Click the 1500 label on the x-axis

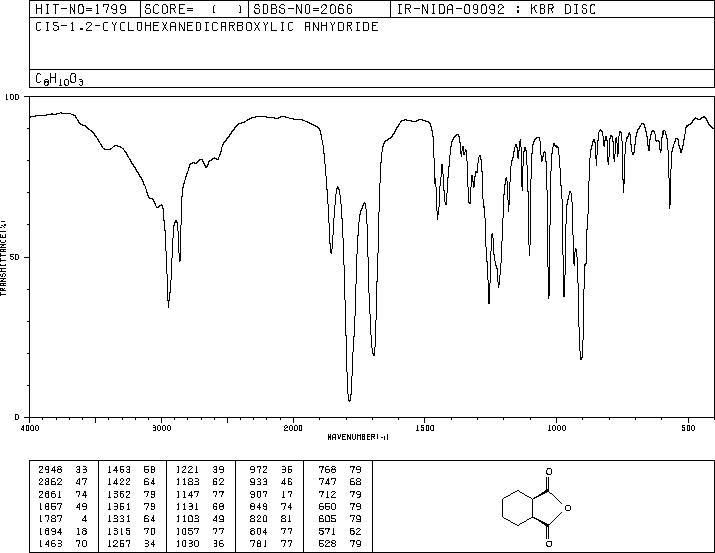point(425,428)
